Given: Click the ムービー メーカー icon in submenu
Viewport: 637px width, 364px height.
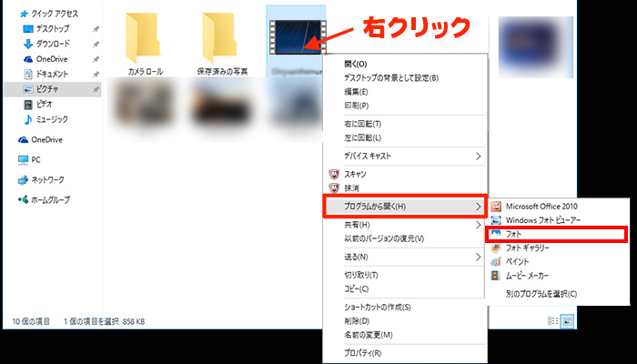Looking at the screenshot, I should tap(496, 276).
